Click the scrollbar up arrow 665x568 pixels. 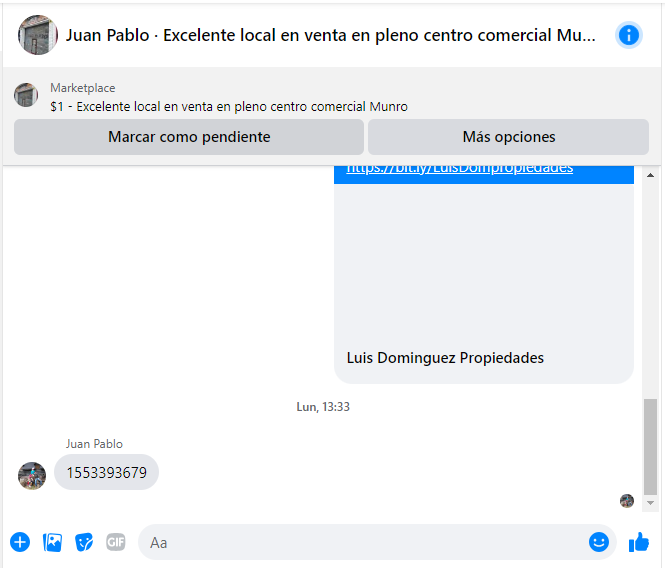(x=650, y=175)
